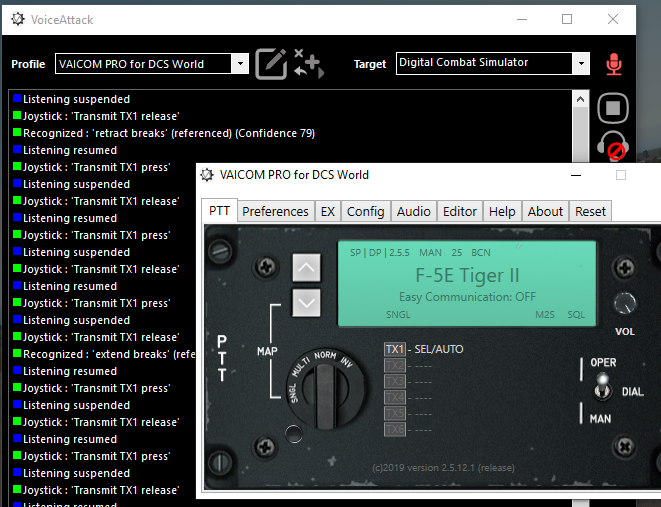Click the scroll up arrow in log
This screenshot has width=661, height=507.
[580, 99]
